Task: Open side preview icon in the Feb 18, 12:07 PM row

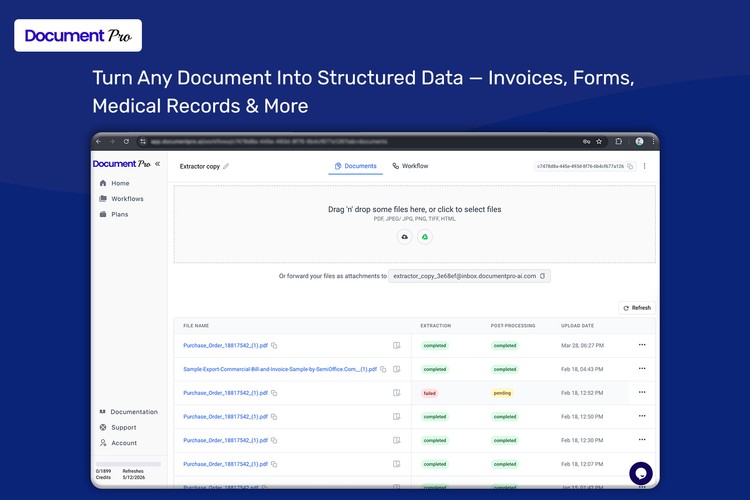Action: [x=397, y=464]
